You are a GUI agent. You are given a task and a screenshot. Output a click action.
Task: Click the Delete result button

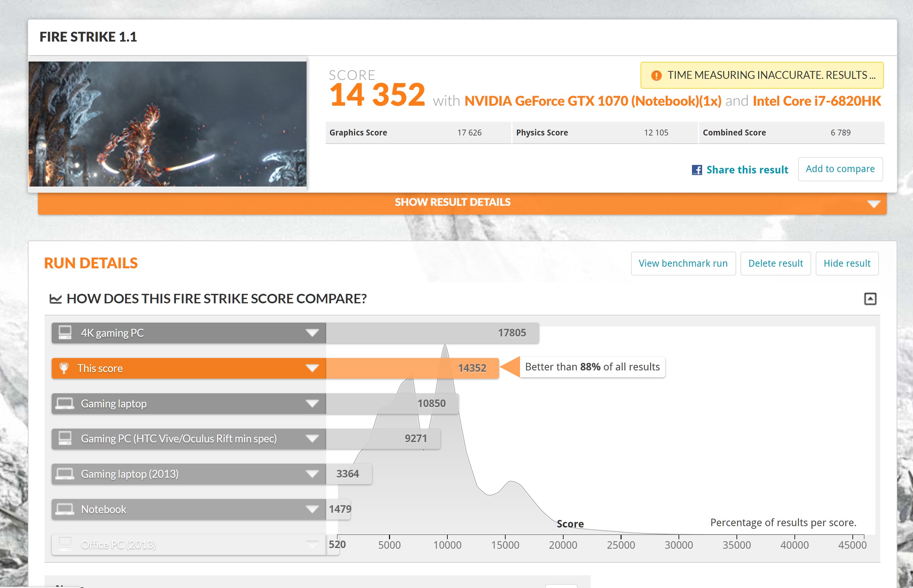(775, 263)
